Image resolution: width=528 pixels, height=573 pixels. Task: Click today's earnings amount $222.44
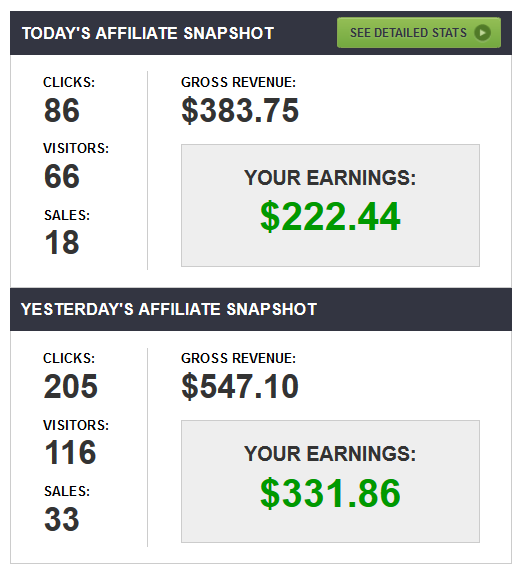pos(330,216)
